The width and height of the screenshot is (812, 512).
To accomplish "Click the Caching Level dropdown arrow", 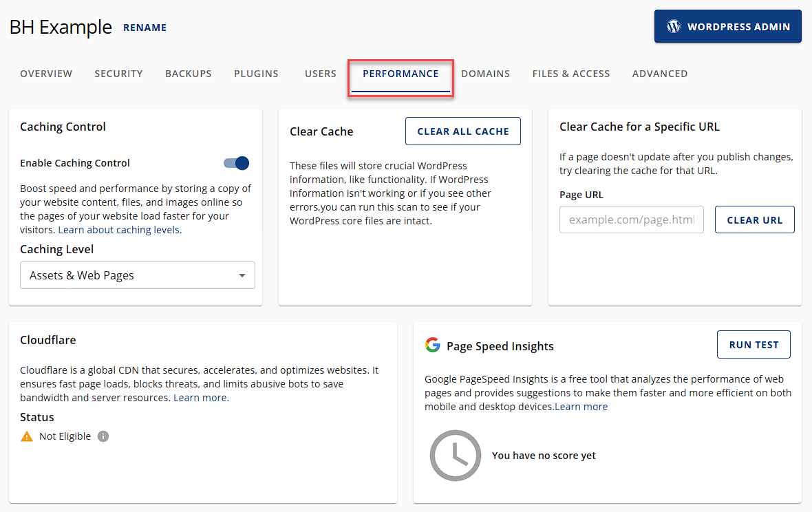I will (242, 275).
